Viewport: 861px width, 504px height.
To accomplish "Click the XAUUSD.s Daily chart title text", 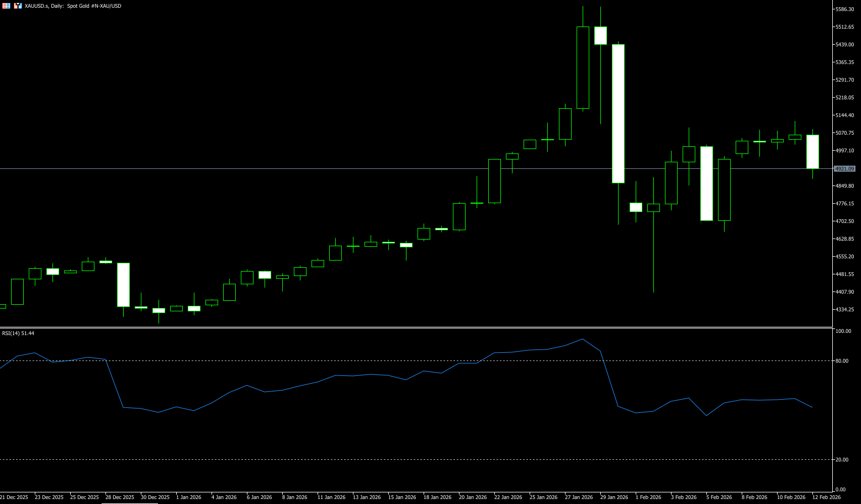I will [73, 6].
